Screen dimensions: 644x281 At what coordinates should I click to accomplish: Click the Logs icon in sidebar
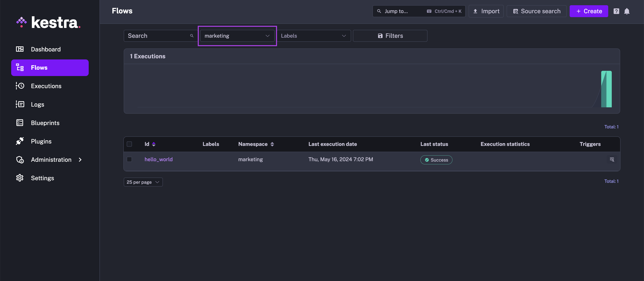(20, 104)
